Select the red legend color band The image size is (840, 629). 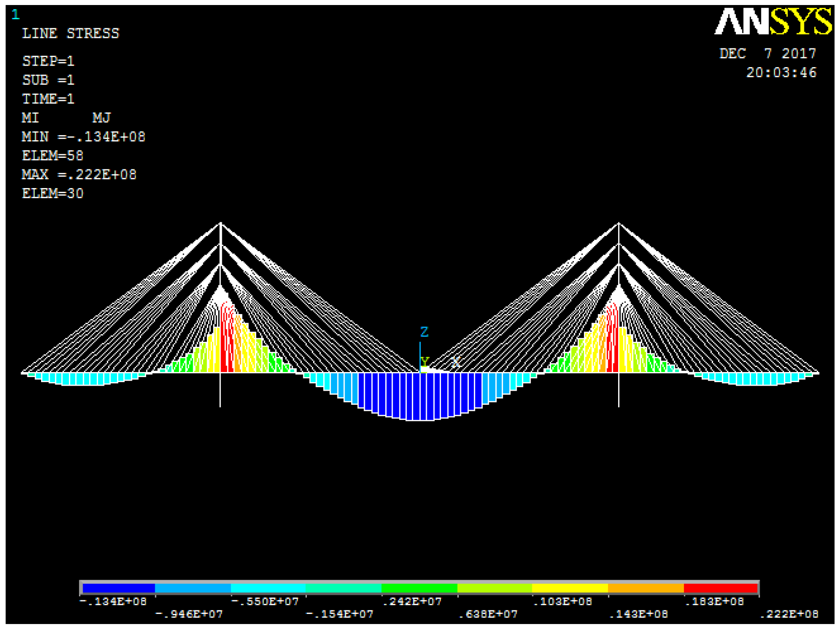720,588
